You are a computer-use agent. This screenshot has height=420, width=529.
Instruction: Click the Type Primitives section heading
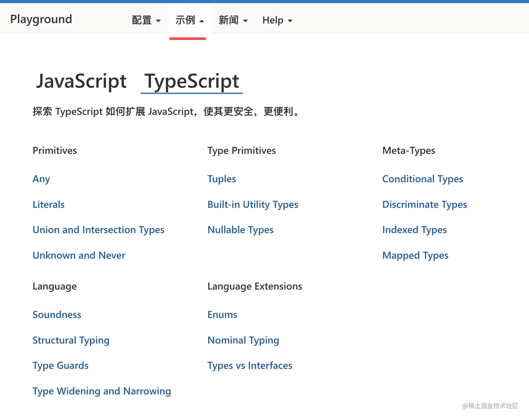point(241,151)
